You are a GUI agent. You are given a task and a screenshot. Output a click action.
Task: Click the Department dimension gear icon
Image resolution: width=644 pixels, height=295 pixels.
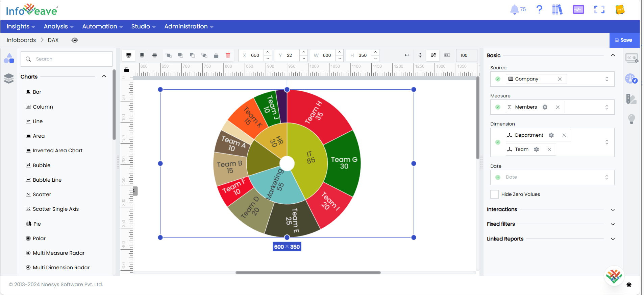click(551, 135)
